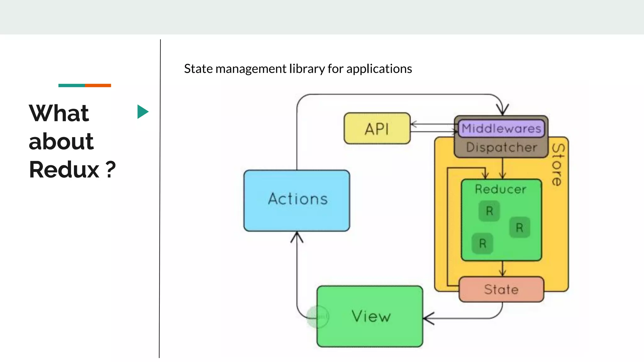
Task: Click the salmon State box
Action: 501,289
